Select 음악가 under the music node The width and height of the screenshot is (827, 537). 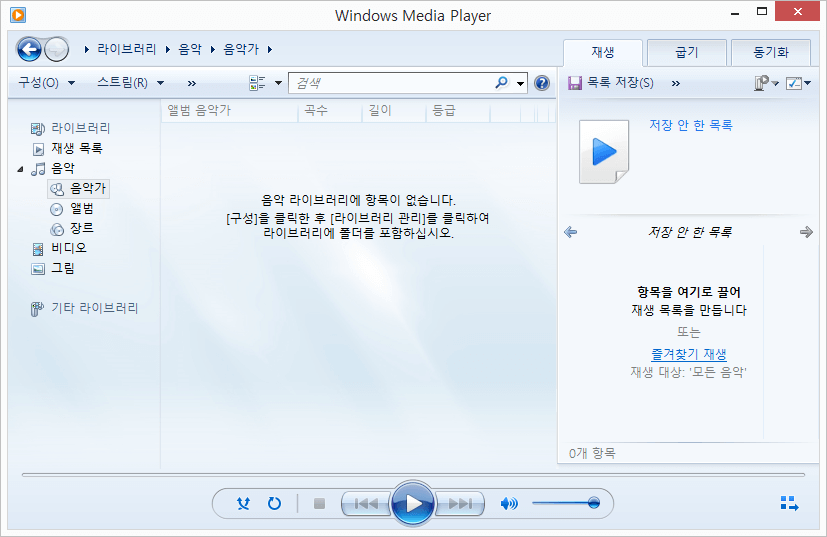click(79, 188)
